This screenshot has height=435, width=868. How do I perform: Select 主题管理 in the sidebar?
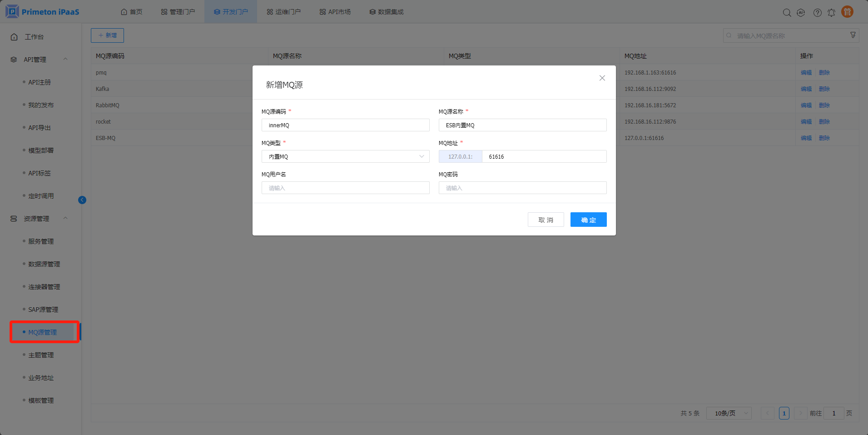click(41, 355)
